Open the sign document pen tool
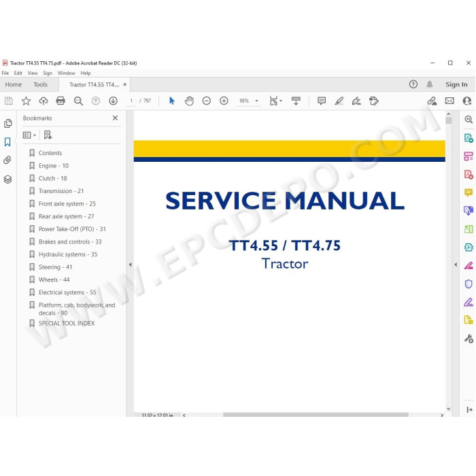Viewport: 476px width, 476px height. [x=356, y=101]
